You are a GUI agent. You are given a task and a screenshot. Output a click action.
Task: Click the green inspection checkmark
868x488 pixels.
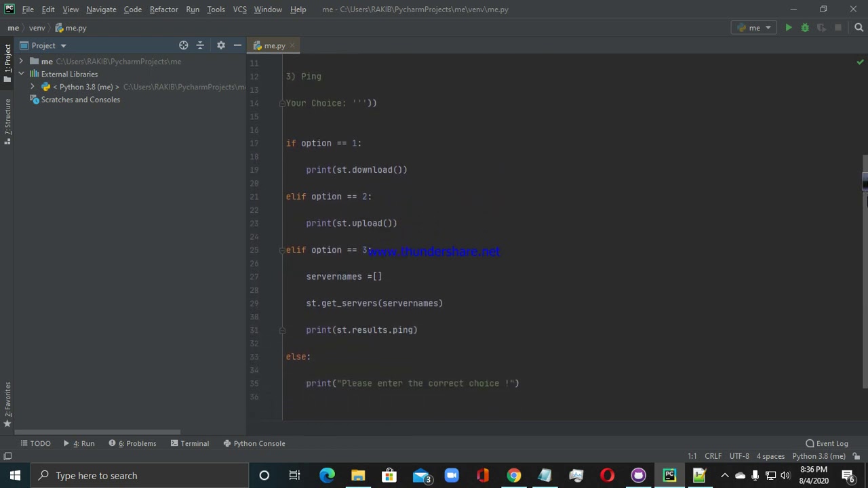tap(860, 62)
